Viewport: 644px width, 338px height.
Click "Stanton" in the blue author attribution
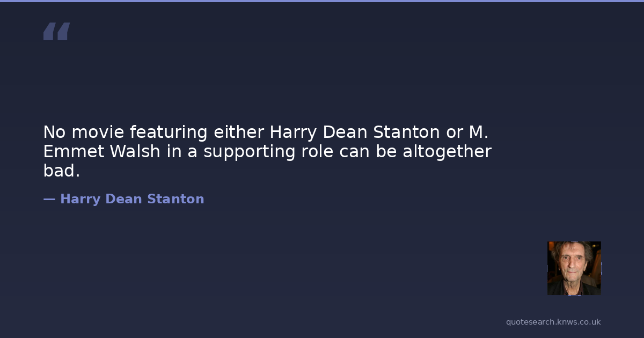175,199
